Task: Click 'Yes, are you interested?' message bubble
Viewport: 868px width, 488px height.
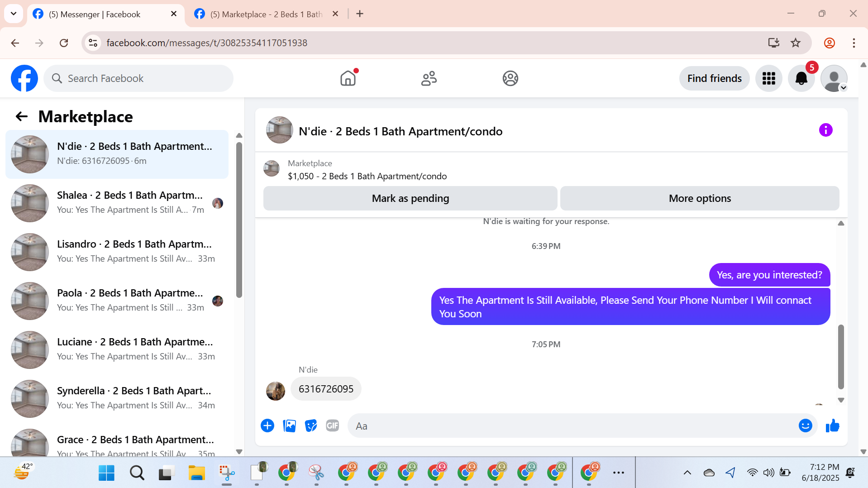Action: pyautogui.click(x=769, y=275)
